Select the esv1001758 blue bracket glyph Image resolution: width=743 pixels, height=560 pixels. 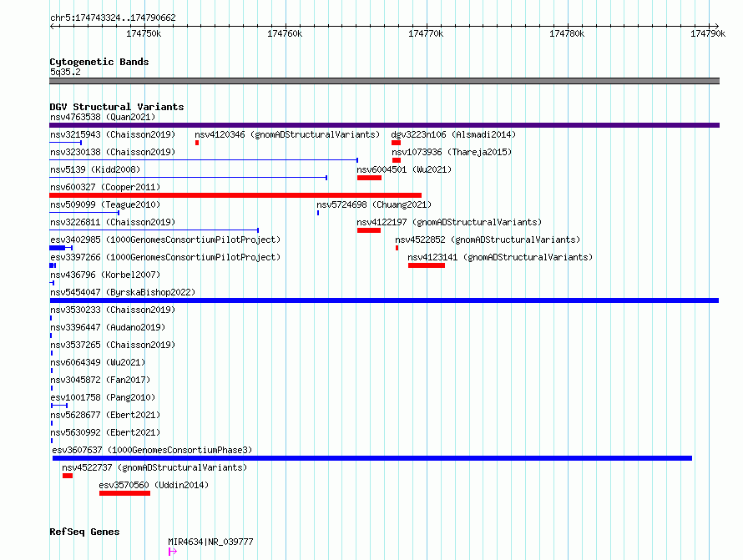click(59, 406)
